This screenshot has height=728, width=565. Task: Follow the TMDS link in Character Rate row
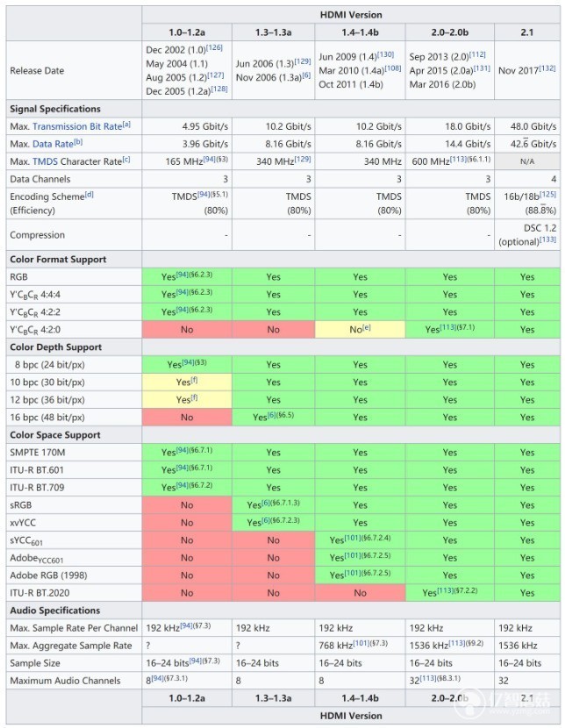click(45, 161)
